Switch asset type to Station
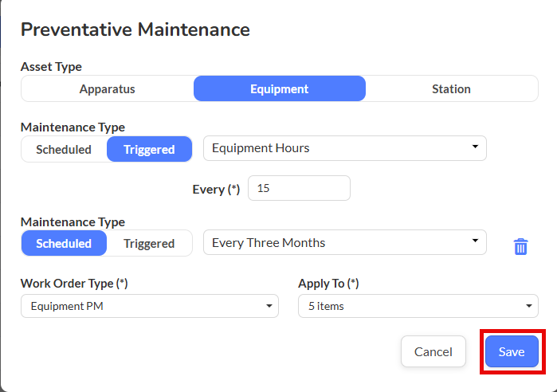The image size is (557, 392). [x=452, y=88]
